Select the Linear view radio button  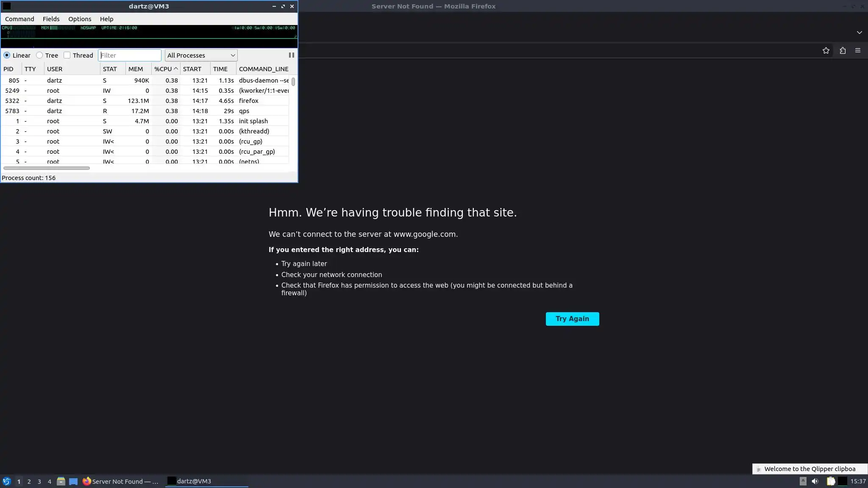[x=7, y=55]
